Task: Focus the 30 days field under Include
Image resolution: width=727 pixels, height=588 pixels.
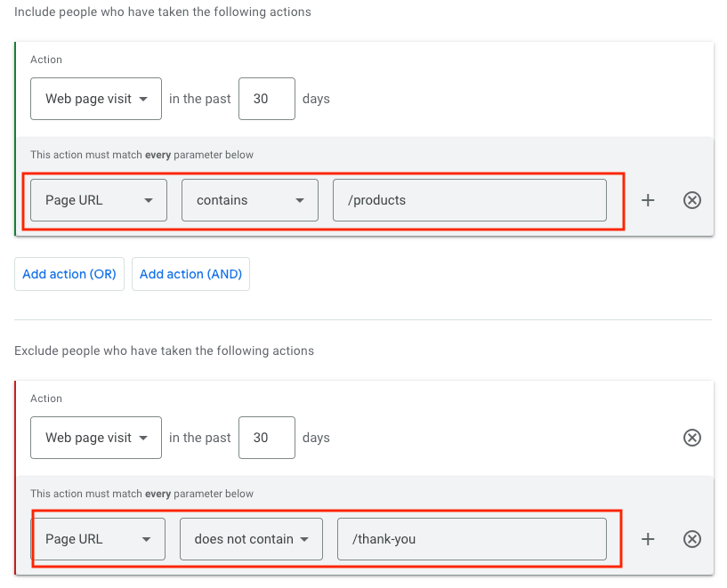Action: (x=266, y=99)
